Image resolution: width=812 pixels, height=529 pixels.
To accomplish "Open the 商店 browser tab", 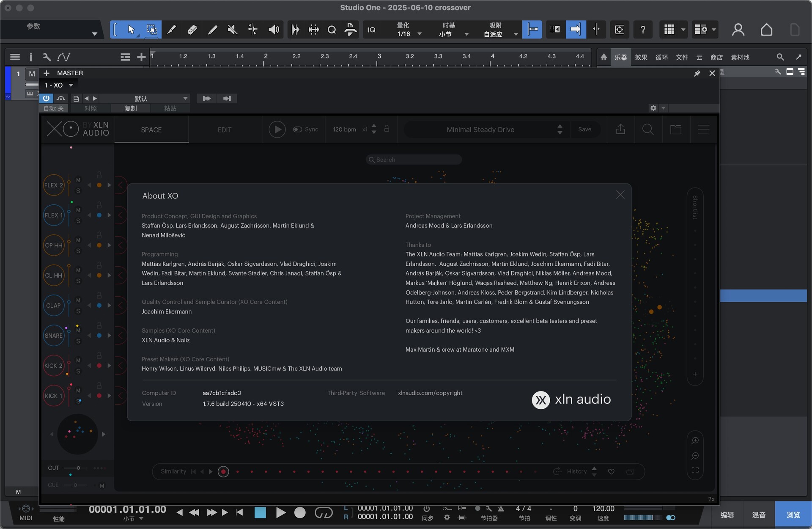I will point(716,57).
